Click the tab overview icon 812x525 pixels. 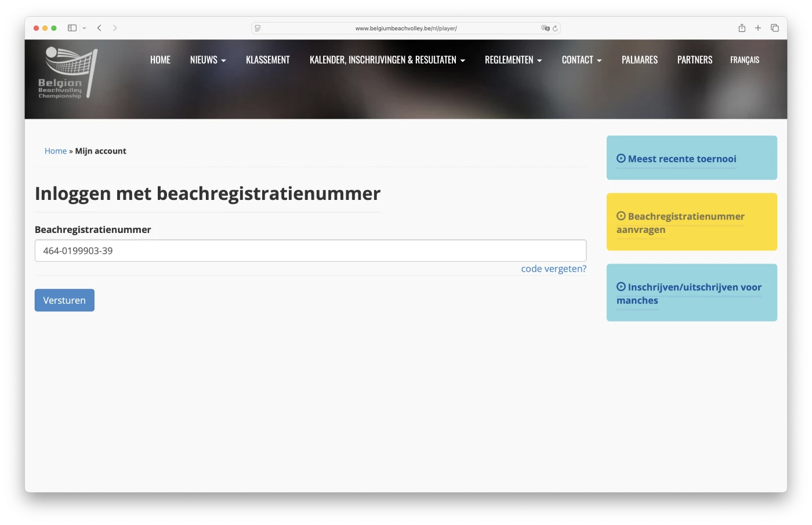tap(775, 27)
